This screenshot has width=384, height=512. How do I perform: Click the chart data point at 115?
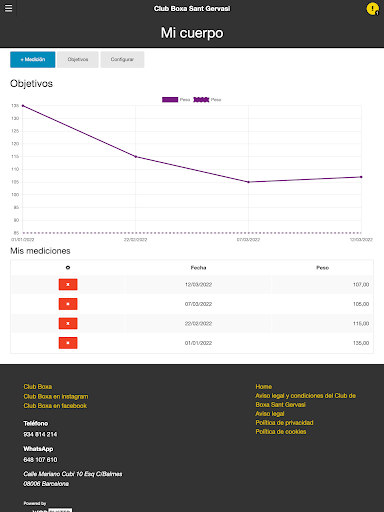[135, 157]
